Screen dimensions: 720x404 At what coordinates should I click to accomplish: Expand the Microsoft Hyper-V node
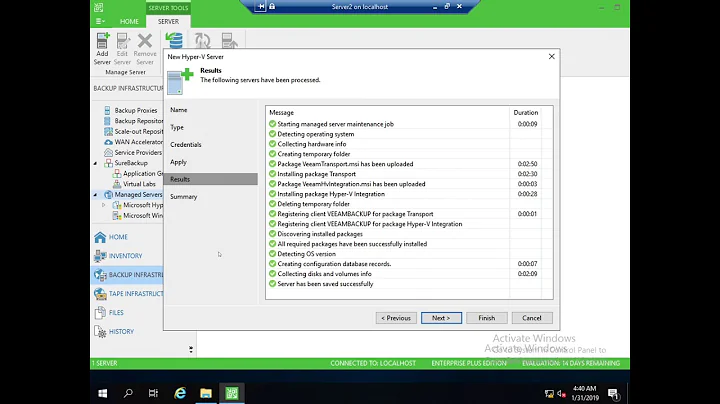point(104,205)
